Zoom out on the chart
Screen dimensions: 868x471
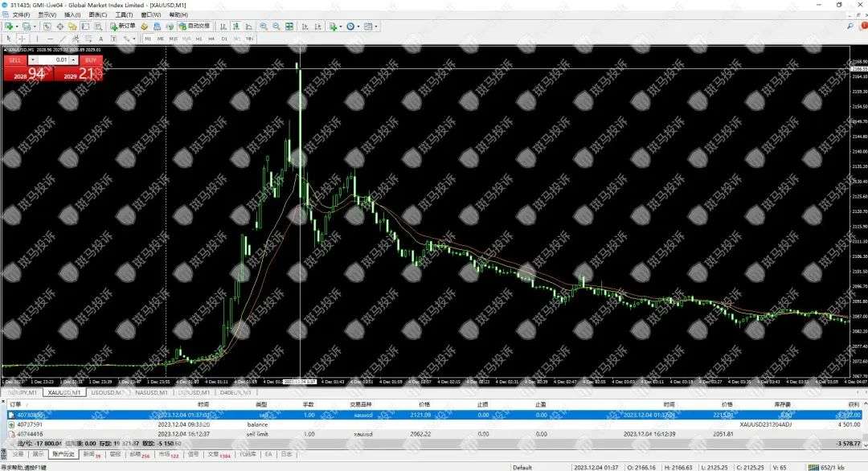point(276,26)
